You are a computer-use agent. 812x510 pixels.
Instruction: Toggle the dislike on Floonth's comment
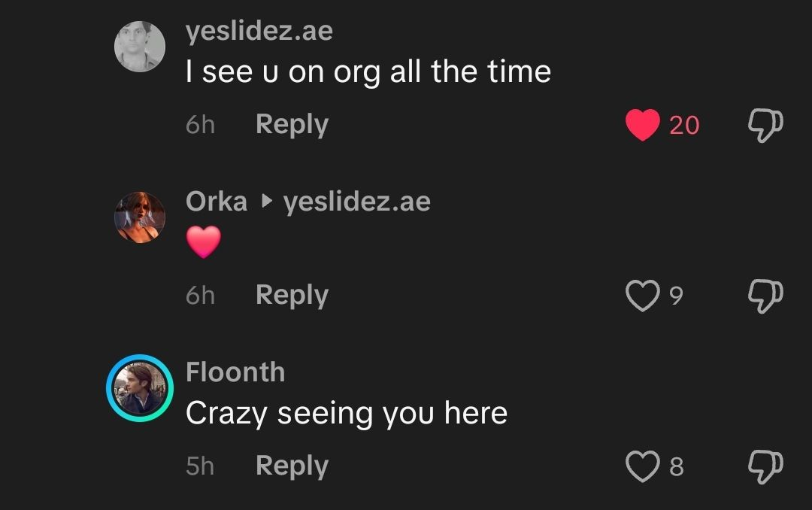[x=764, y=466]
